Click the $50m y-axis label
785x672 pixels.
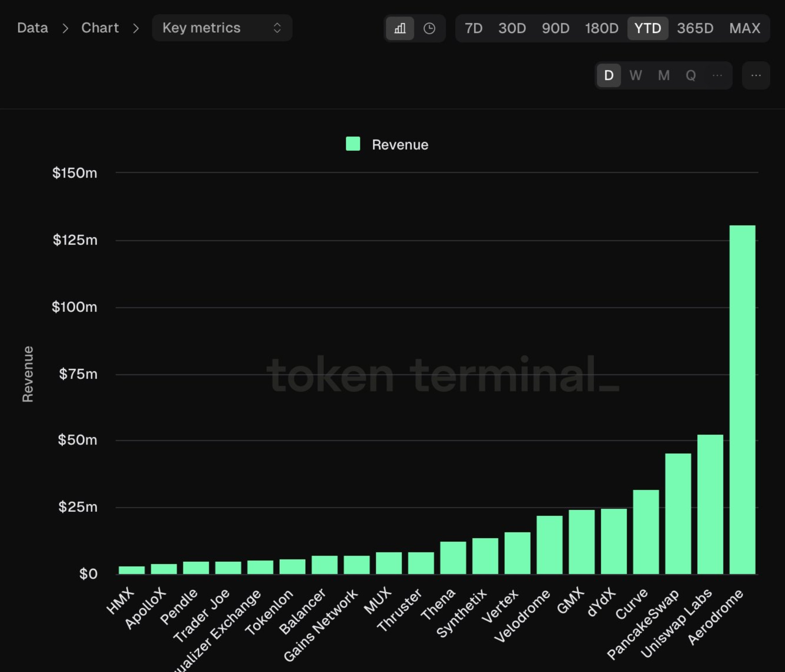point(78,440)
